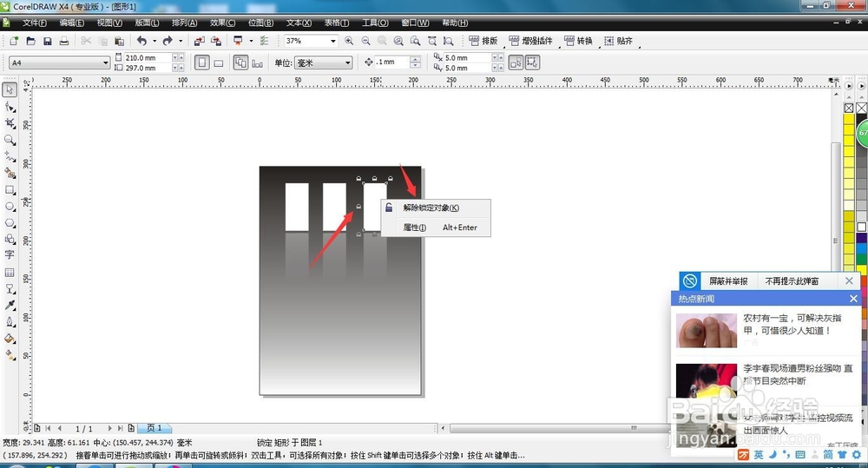Screen dimensions: 868x468
Task: Click the 贴齐 toolbar button
Action: (x=618, y=41)
